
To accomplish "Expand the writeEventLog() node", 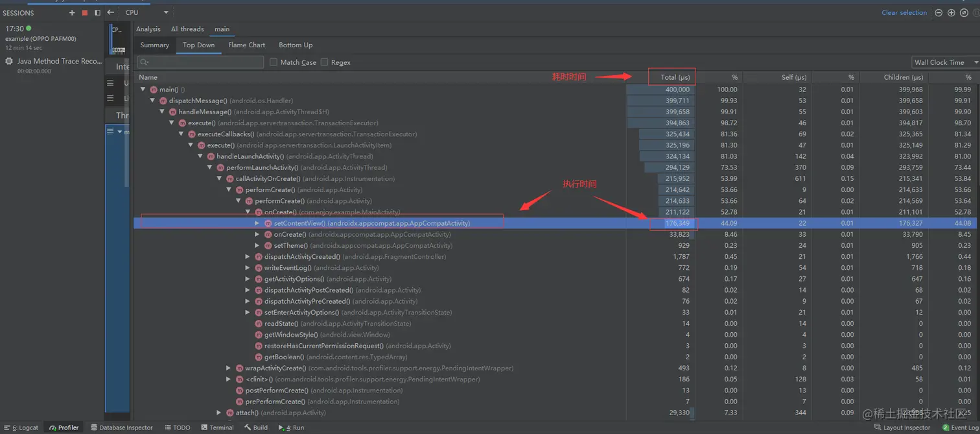I will (248, 268).
